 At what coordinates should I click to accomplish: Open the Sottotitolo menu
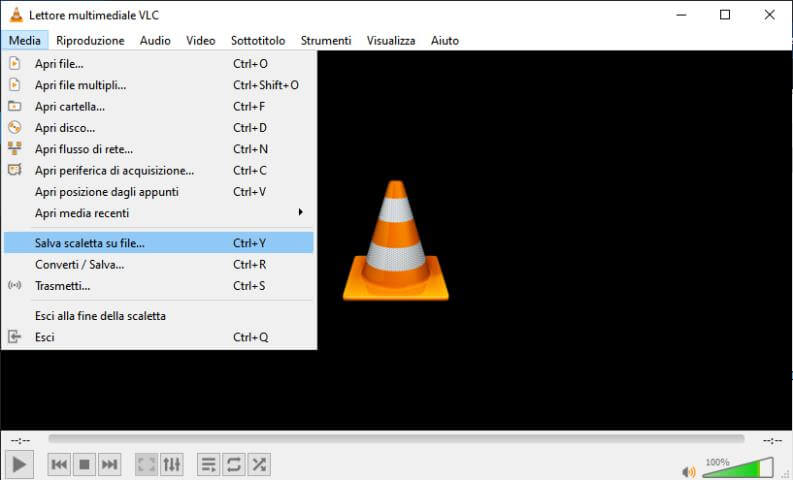click(x=258, y=40)
